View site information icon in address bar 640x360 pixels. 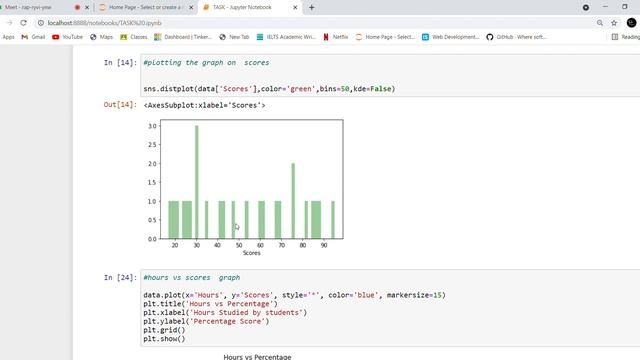(x=41, y=23)
